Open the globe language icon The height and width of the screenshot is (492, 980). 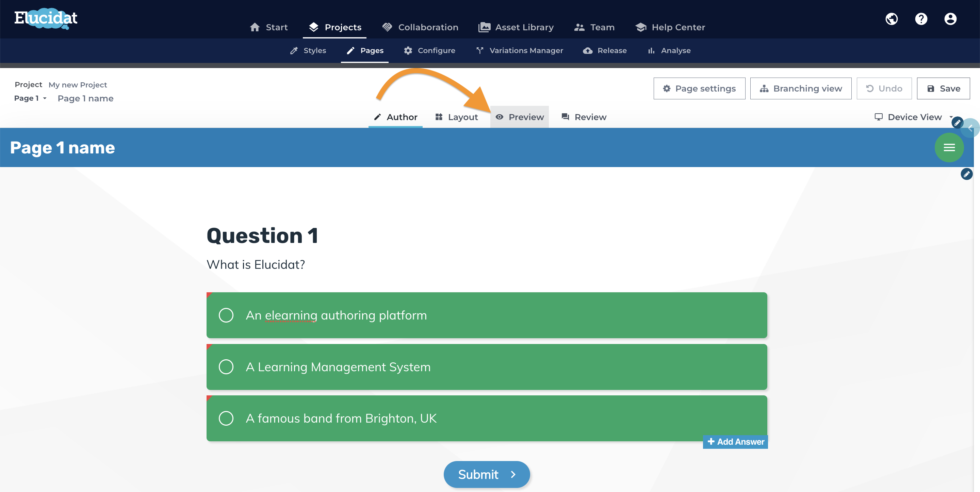coord(892,19)
